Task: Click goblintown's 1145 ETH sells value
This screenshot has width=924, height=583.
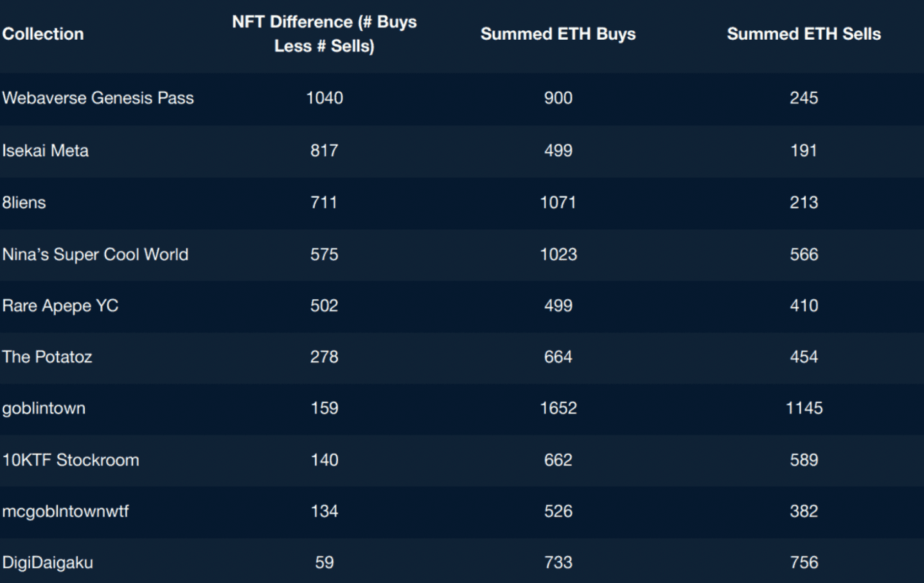Action: click(804, 408)
